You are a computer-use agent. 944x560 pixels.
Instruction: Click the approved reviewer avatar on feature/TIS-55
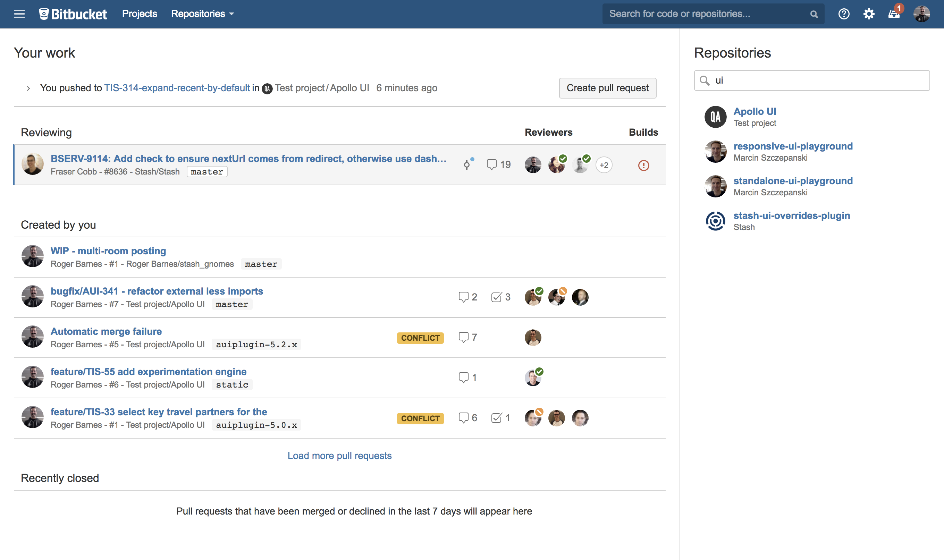click(x=533, y=377)
